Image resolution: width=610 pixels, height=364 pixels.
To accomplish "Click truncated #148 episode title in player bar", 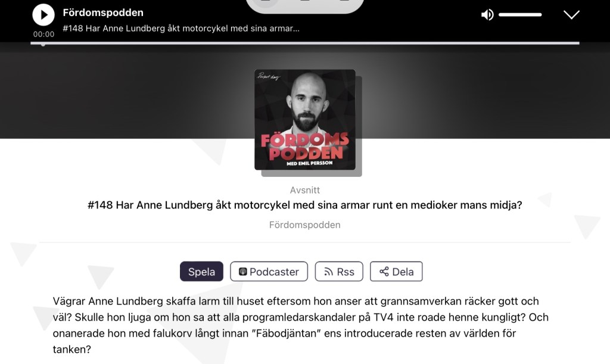I will (181, 29).
